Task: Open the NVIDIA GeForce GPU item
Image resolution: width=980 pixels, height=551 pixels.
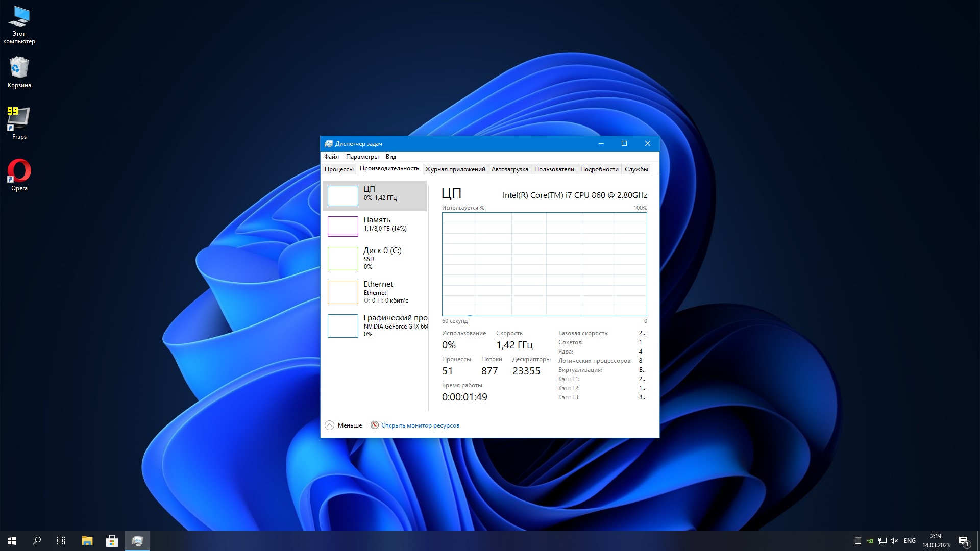Action: coord(376,325)
